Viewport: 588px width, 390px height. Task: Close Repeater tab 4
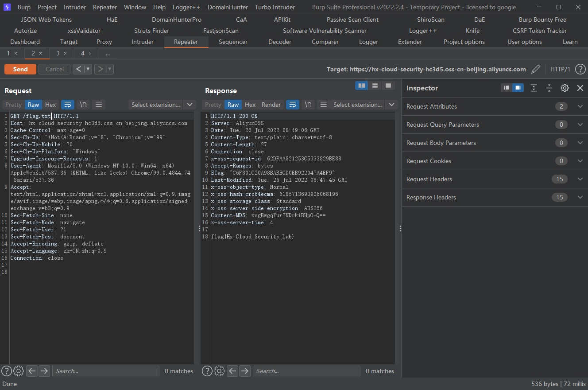(x=90, y=53)
